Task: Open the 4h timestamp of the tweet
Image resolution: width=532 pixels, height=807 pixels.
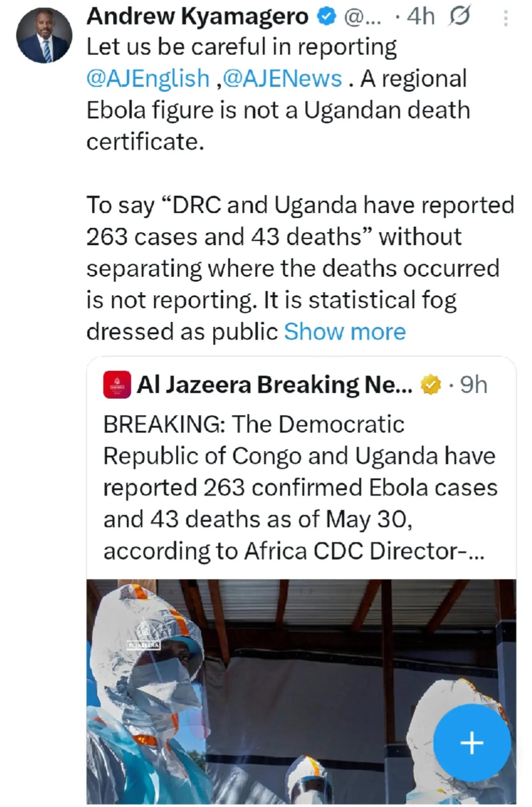Action: point(421,17)
